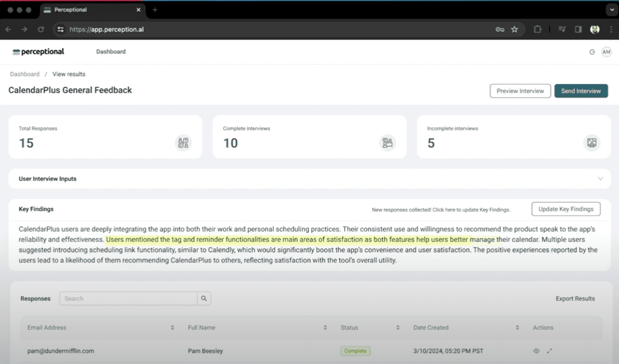Sort by the Email Address column arrows
Viewport: 619px width, 364px height.
click(x=173, y=328)
